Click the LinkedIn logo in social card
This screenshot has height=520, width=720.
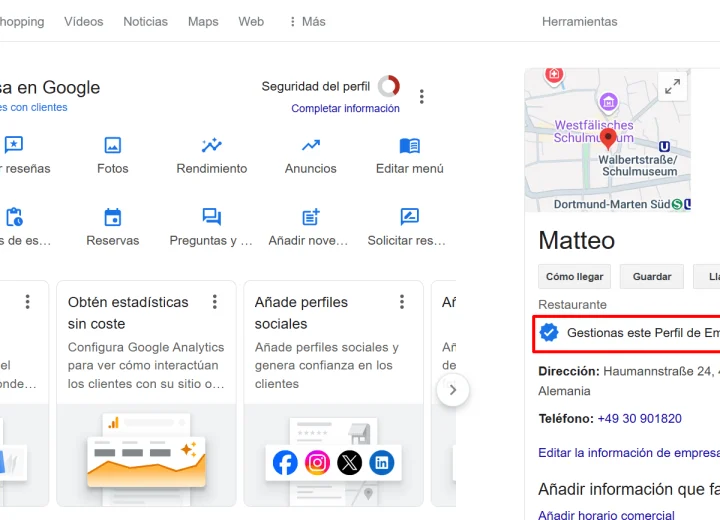382,463
